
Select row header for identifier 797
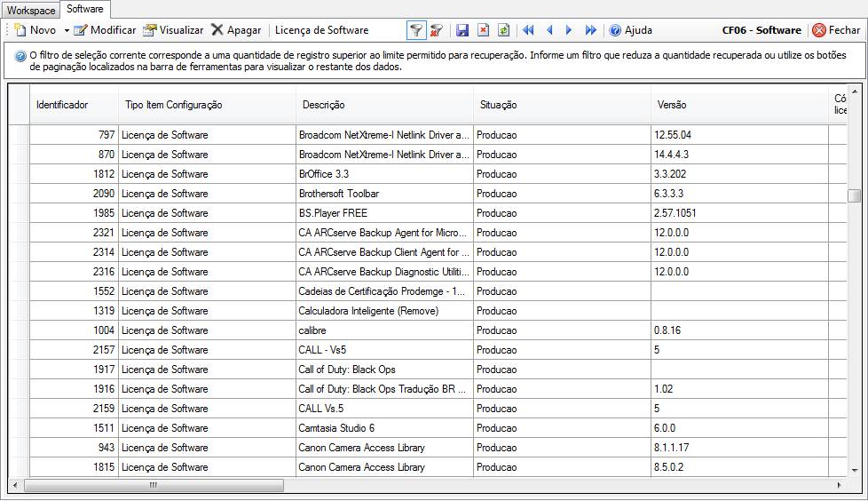point(19,135)
